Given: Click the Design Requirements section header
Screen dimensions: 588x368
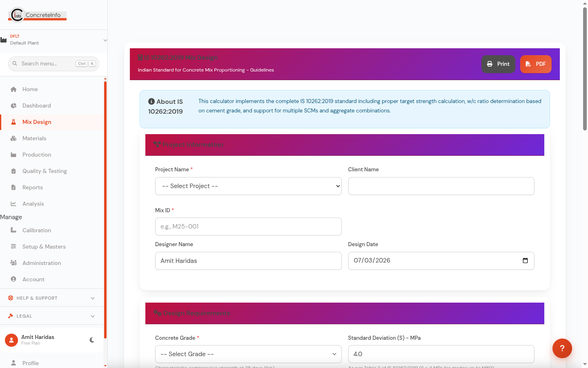Looking at the screenshot, I should coord(345,313).
